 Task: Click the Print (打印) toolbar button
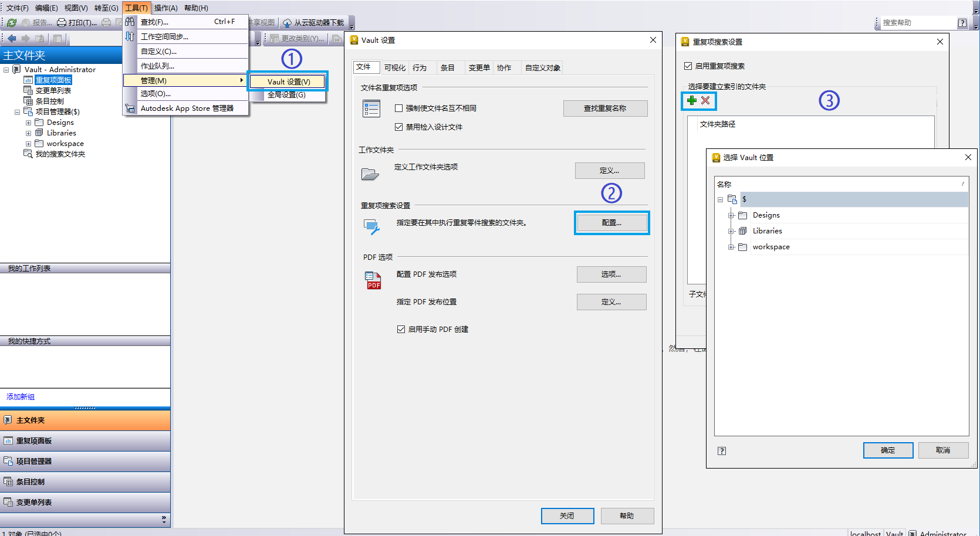point(77,23)
